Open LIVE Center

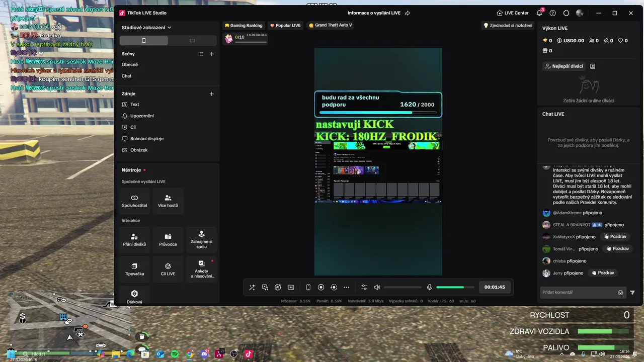tap(512, 13)
